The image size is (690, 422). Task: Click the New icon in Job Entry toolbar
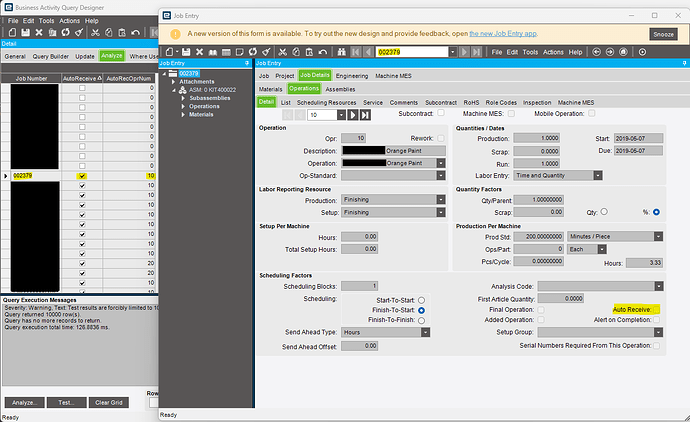(170, 52)
